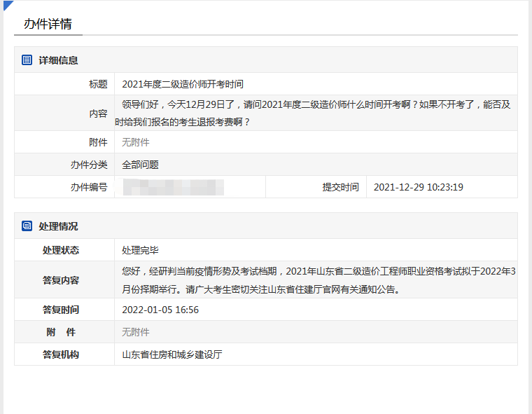Image resolution: width=532 pixels, height=414 pixels.
Task: Click the blue corner triangle marker
Action: coord(8,5)
